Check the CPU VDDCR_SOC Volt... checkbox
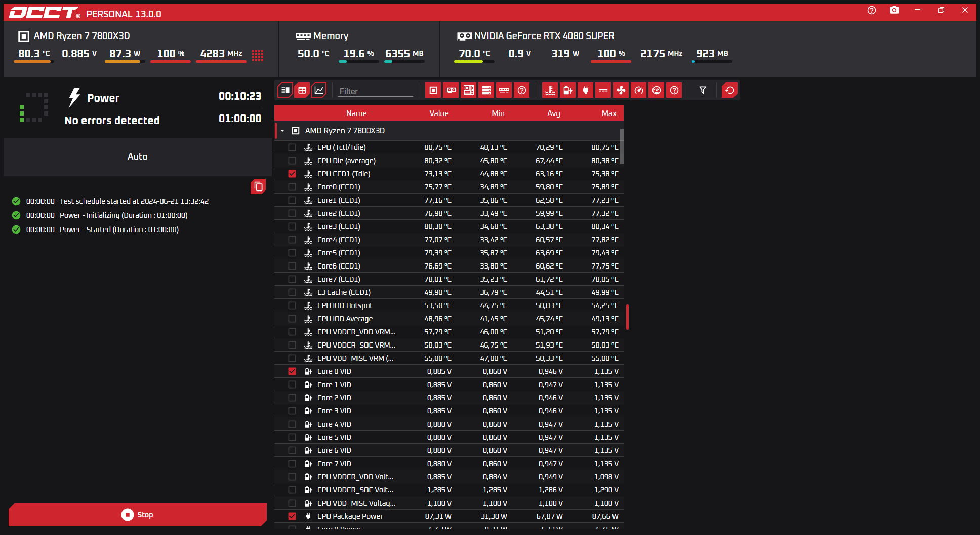 click(x=292, y=490)
